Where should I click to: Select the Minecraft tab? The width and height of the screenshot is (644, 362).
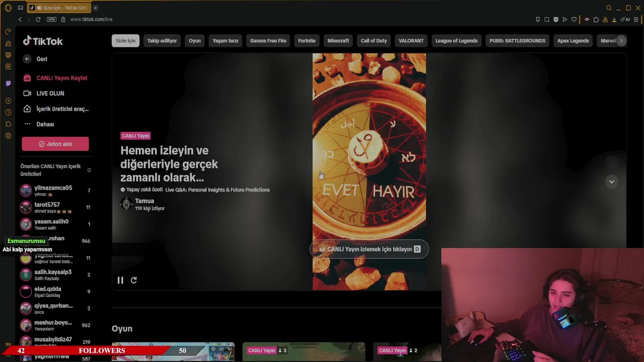[x=338, y=41]
